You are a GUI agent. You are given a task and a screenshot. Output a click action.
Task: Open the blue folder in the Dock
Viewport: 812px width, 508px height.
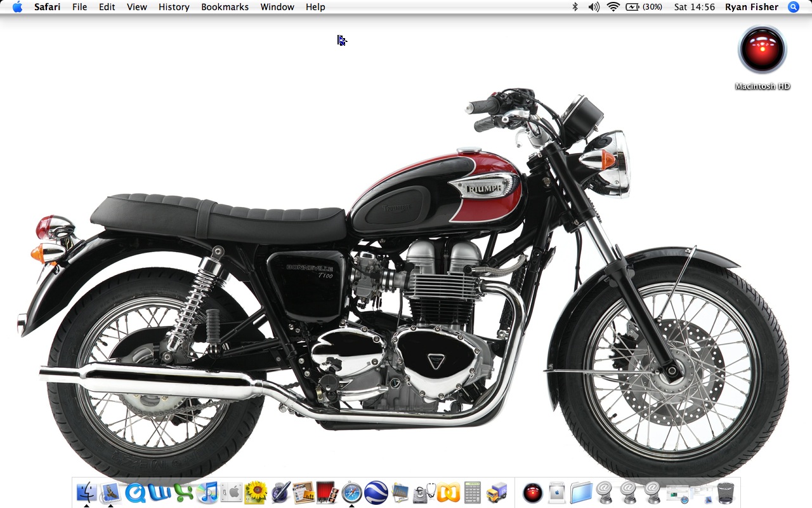pos(581,493)
